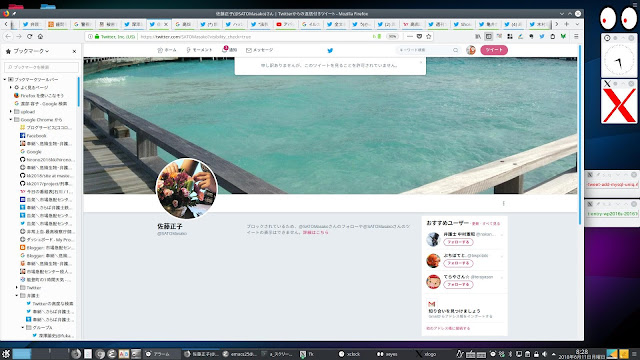The image size is (640, 360).
Task: Switch to the YouTube tab
Action: click(285, 24)
